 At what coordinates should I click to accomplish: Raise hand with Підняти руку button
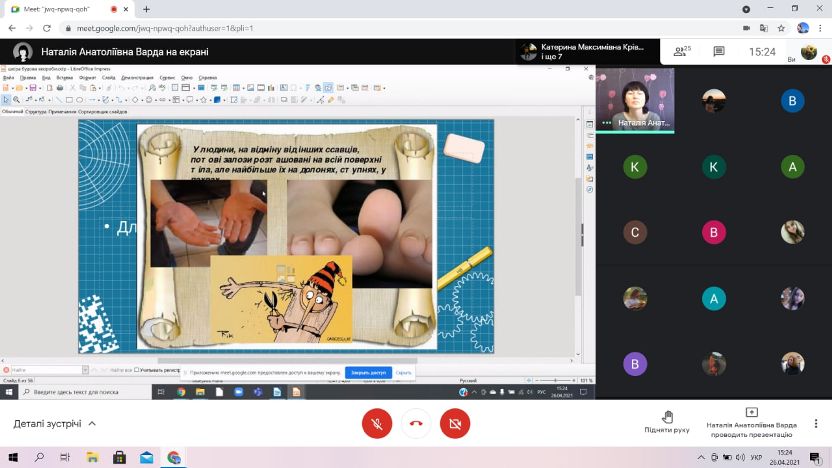tap(667, 422)
